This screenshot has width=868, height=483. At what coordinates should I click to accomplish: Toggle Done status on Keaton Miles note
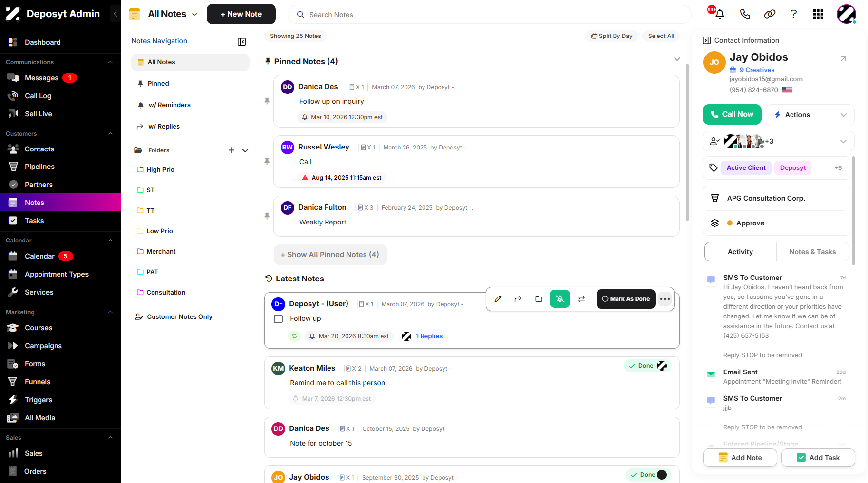647,366
